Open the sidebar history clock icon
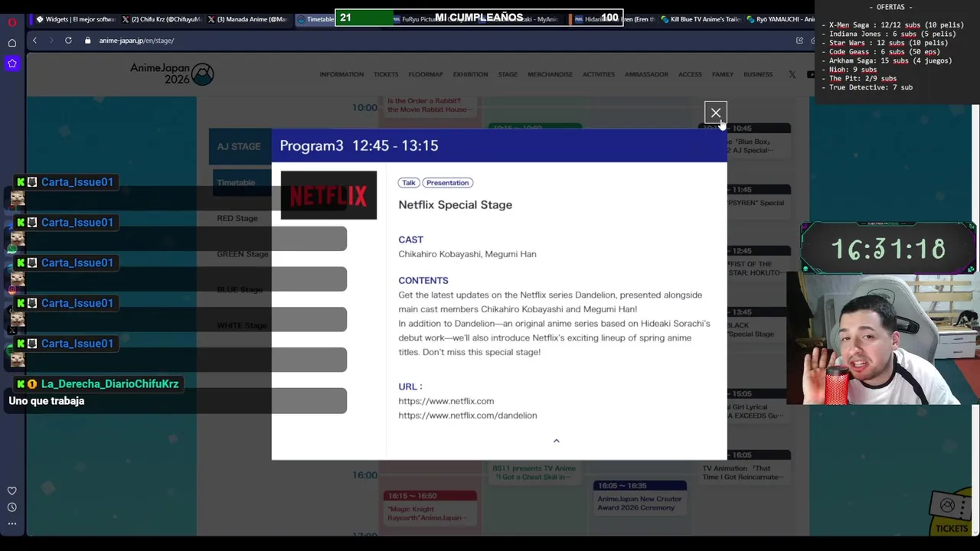The image size is (980, 551). pos(11,507)
